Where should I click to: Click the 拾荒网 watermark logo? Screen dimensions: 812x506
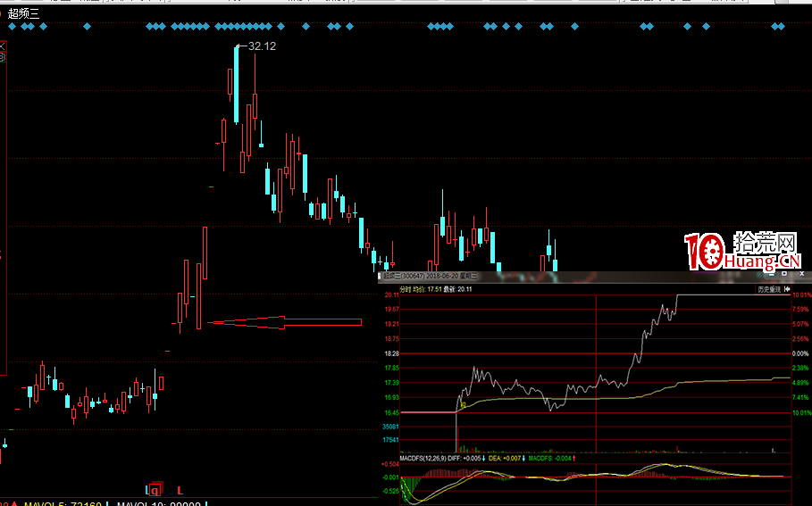[742, 252]
